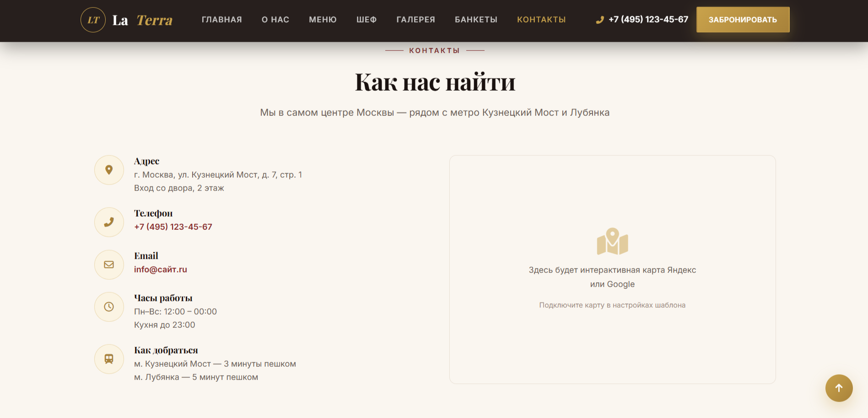Select the Контакты navigation item

541,20
